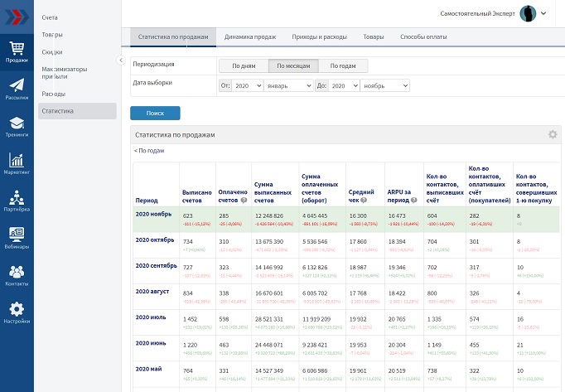This screenshot has width=565, height=392.
Task: Open the 2020 июль period row
Action: [x=151, y=317]
